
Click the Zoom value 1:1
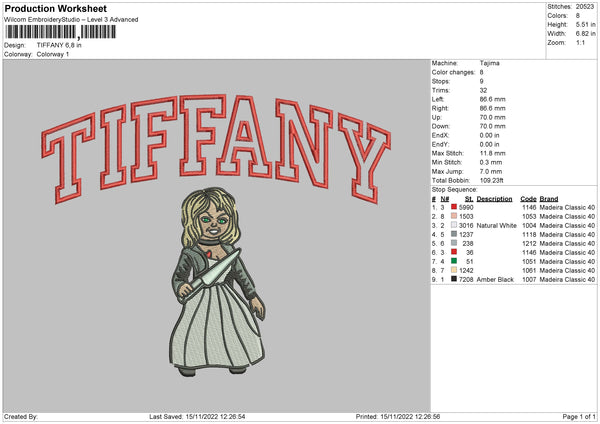[583, 43]
